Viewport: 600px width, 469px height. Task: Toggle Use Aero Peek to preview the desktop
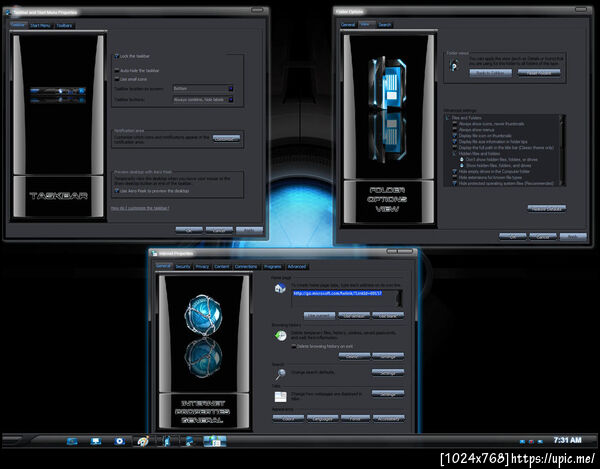pyautogui.click(x=117, y=191)
